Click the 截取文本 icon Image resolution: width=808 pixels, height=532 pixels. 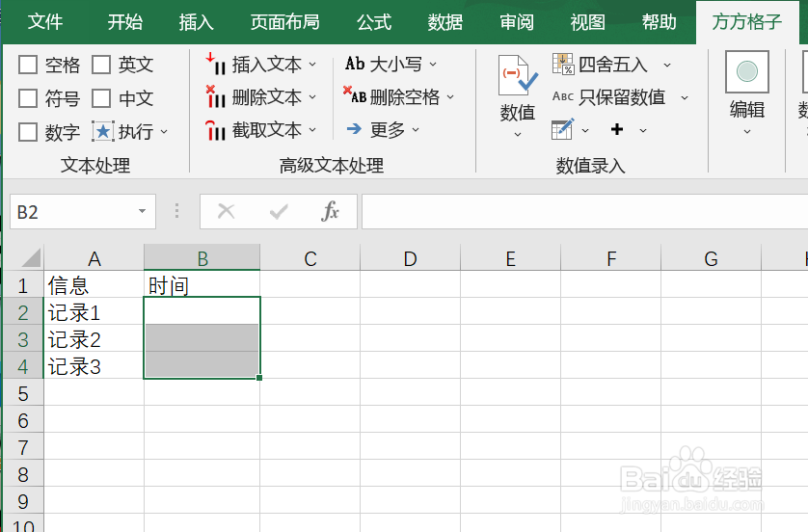pos(215,130)
